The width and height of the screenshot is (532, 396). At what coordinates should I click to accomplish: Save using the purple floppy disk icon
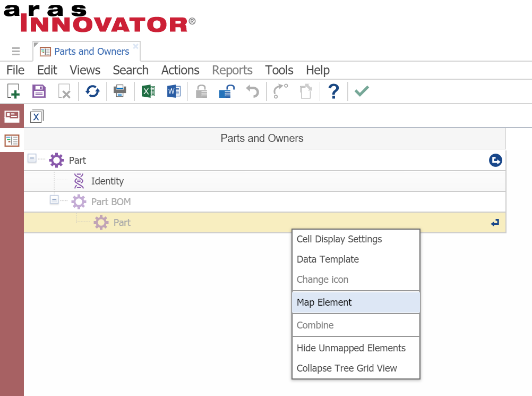pyautogui.click(x=39, y=91)
